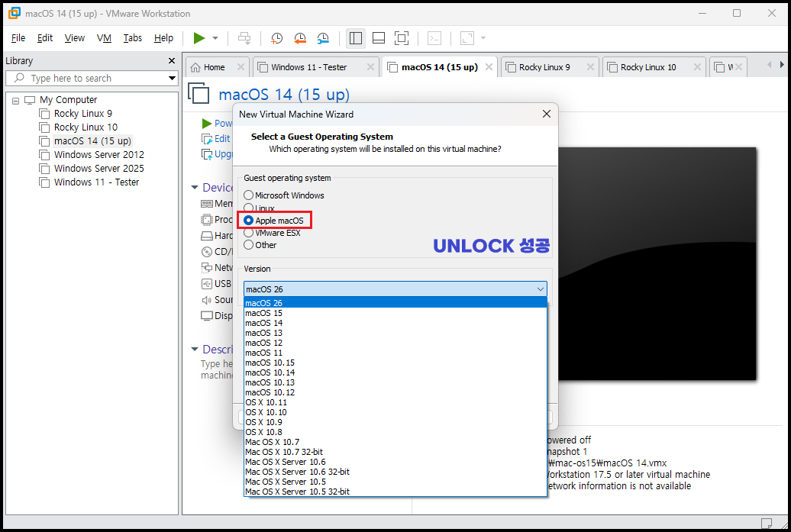Screen dimensions: 791x532
Task: Close the New Virtual Machine Wizard dialog
Action: tap(547, 114)
